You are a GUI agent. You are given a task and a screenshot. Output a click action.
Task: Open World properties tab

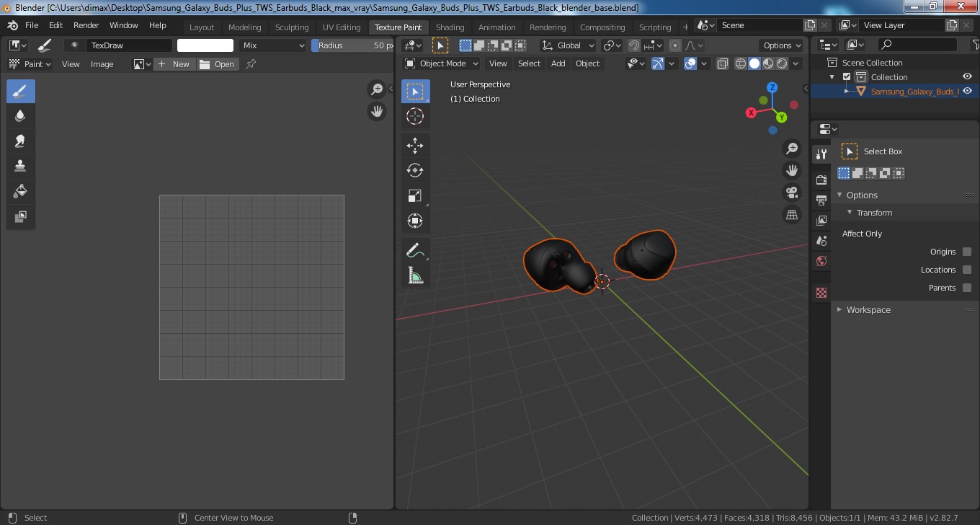[821, 261]
